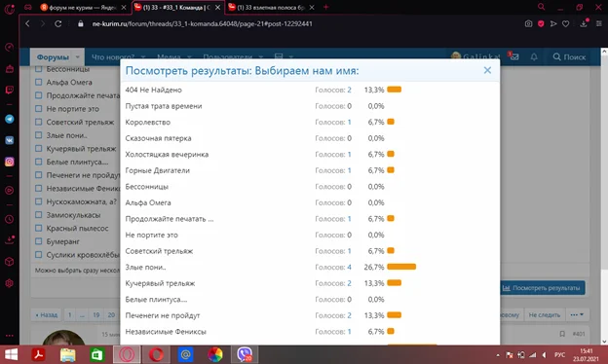608x364 pixels.
Task: Open a new browser tab
Action: point(325,7)
